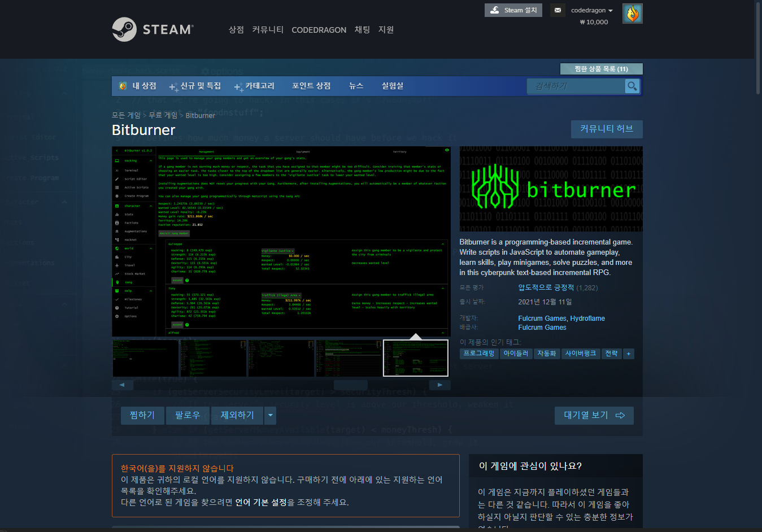Image resolution: width=762 pixels, height=532 pixels.
Task: Click the 무료 게임 breadcrumb link
Action: click(x=163, y=115)
